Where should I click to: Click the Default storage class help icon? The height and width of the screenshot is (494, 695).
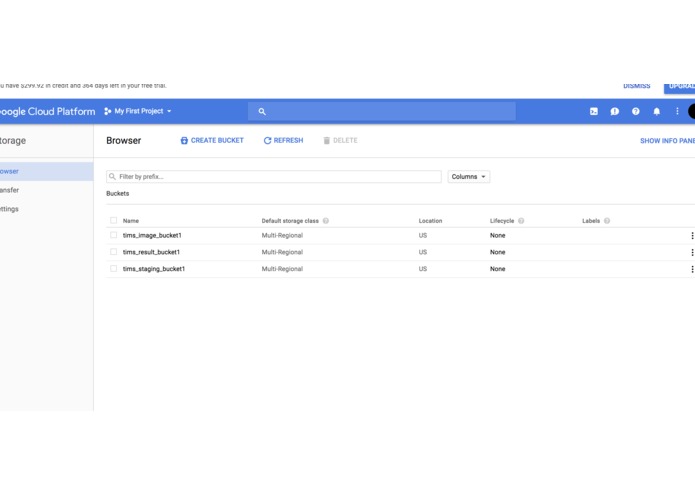point(326,221)
